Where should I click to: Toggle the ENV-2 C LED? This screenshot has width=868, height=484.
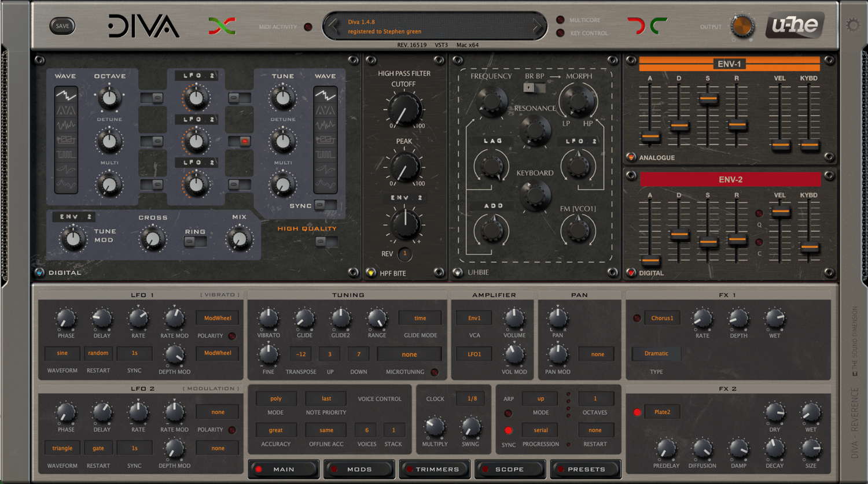(759, 242)
